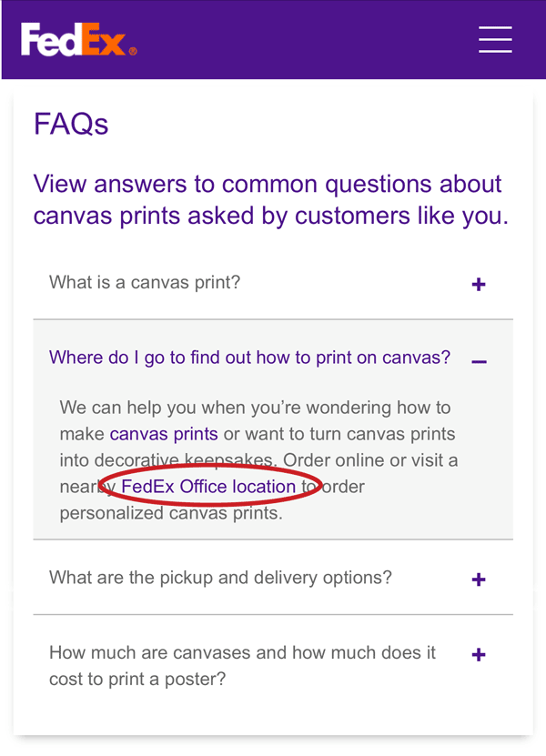Open the hamburger navigation menu
This screenshot has width=546, height=756.
[495, 39]
